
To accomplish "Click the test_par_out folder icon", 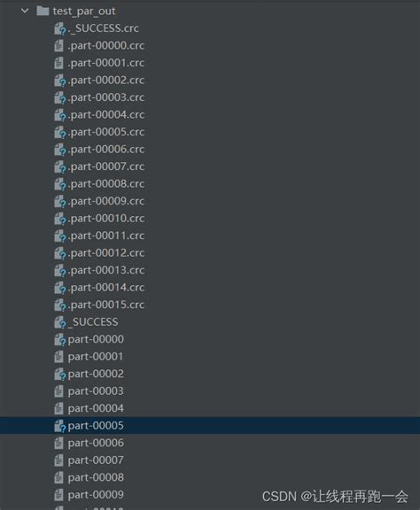I will pos(43,11).
